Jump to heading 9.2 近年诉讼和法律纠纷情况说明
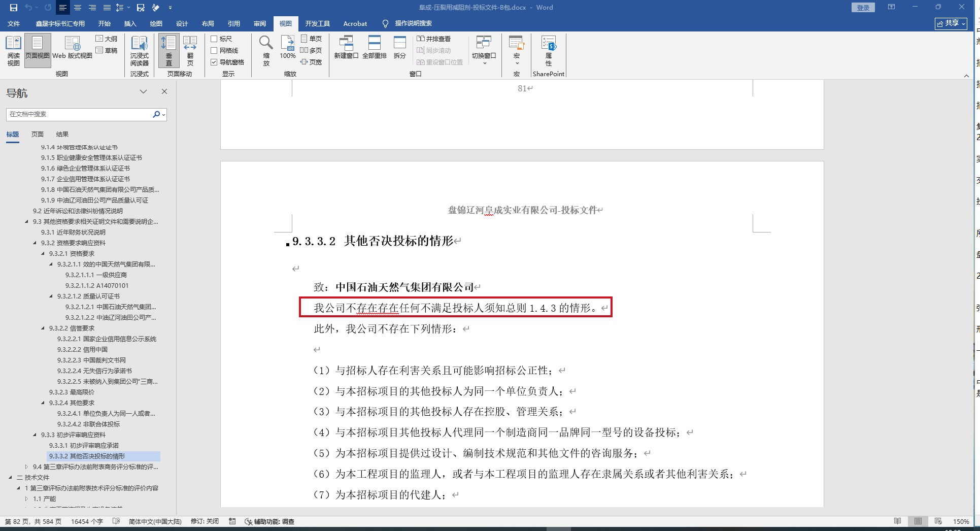 [78, 211]
